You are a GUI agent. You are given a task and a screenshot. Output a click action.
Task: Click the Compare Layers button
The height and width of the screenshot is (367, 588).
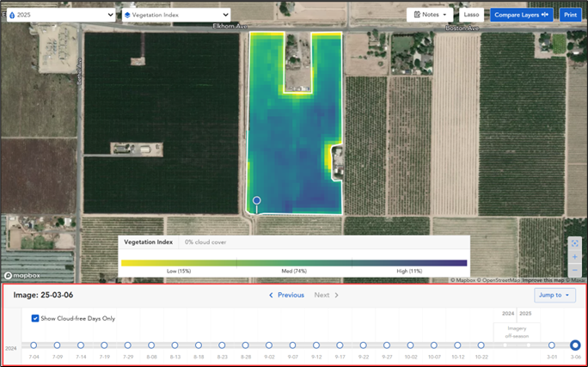tap(521, 15)
